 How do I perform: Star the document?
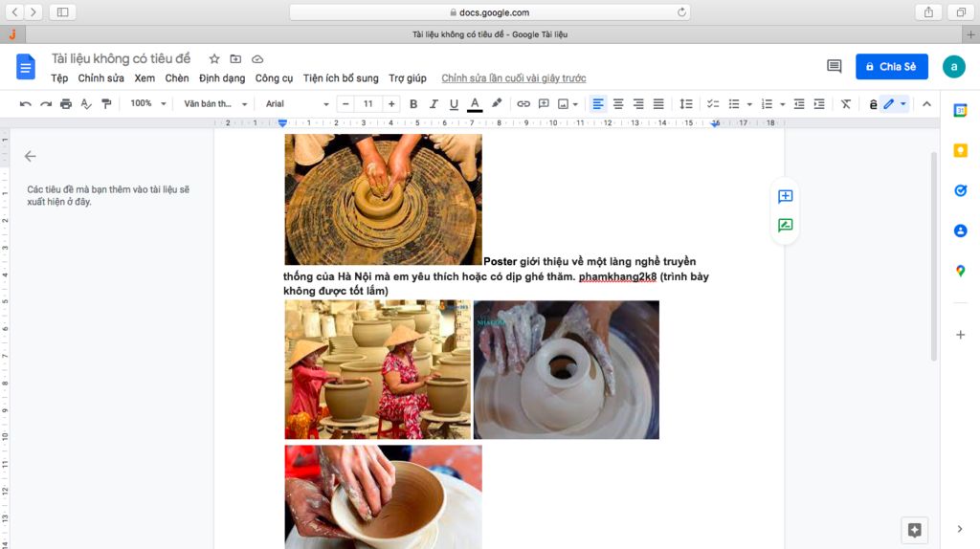tap(214, 58)
